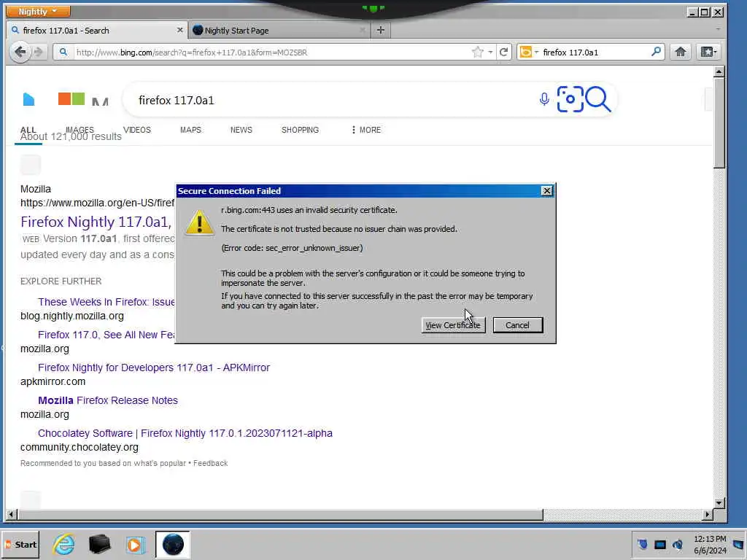Viewport: 747px width, 560px height.
Task: Open the Firefox Nightly 117.0a1 result link
Action: coord(97,222)
